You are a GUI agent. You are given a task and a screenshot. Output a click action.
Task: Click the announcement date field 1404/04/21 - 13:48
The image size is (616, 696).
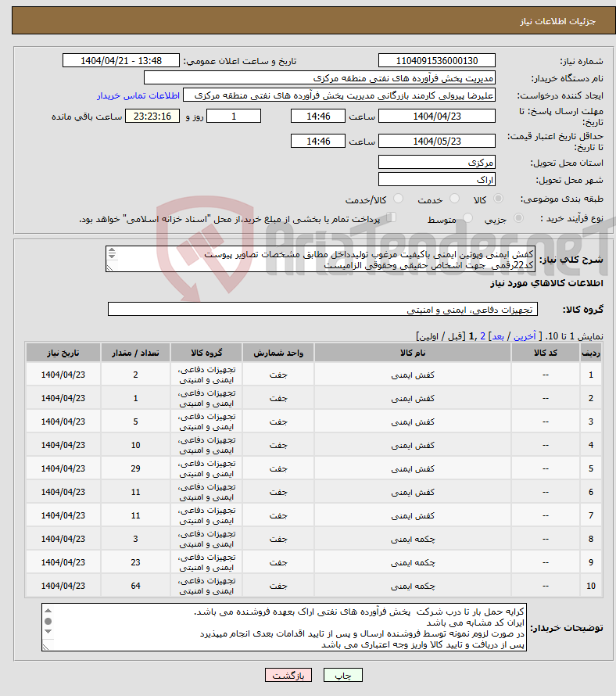click(120, 60)
